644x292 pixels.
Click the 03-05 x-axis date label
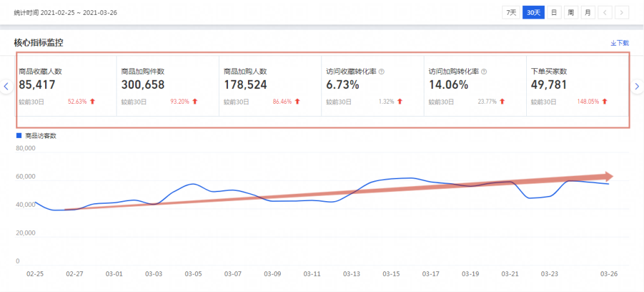[193, 274]
